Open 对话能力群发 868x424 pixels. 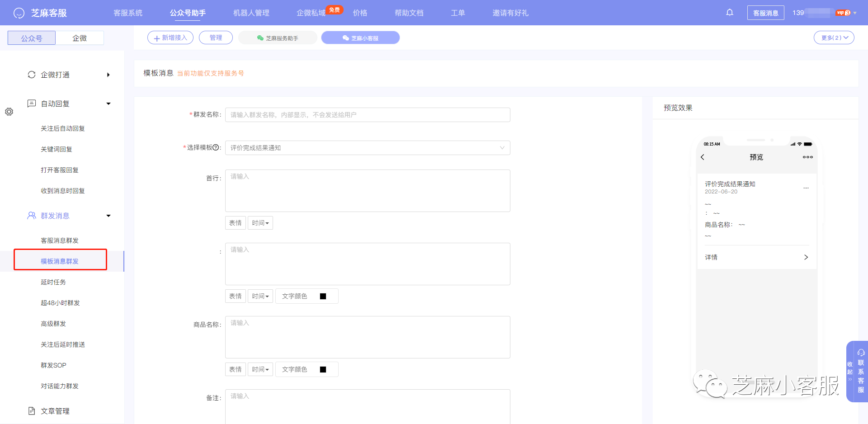click(x=60, y=386)
